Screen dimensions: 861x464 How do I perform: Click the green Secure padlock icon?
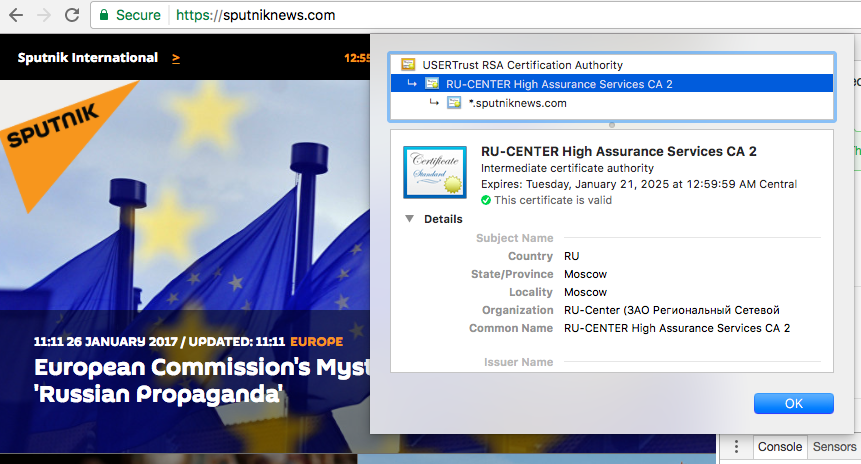pyautogui.click(x=104, y=16)
